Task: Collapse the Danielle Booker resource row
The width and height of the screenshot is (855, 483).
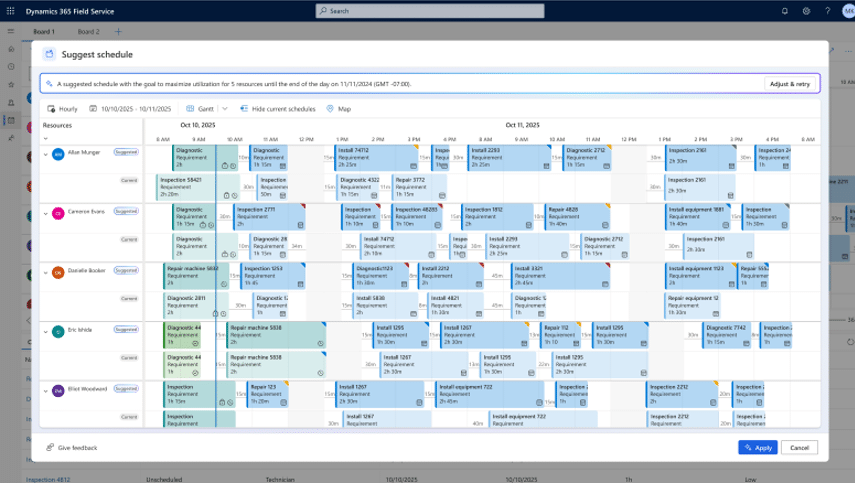Action: coord(45,271)
